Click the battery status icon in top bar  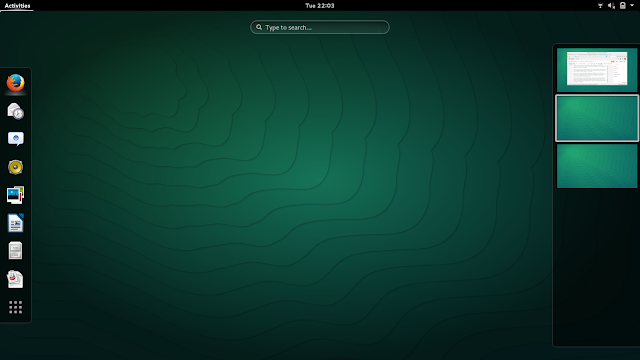[622, 6]
